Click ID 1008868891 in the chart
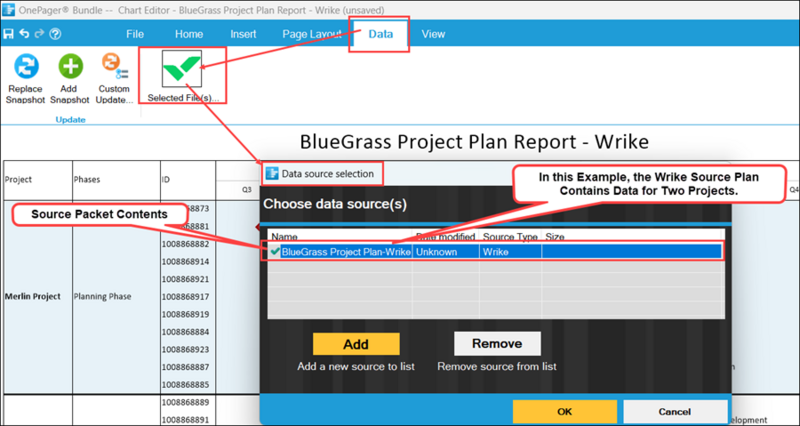Viewport: 800px width, 426px height. point(185,420)
